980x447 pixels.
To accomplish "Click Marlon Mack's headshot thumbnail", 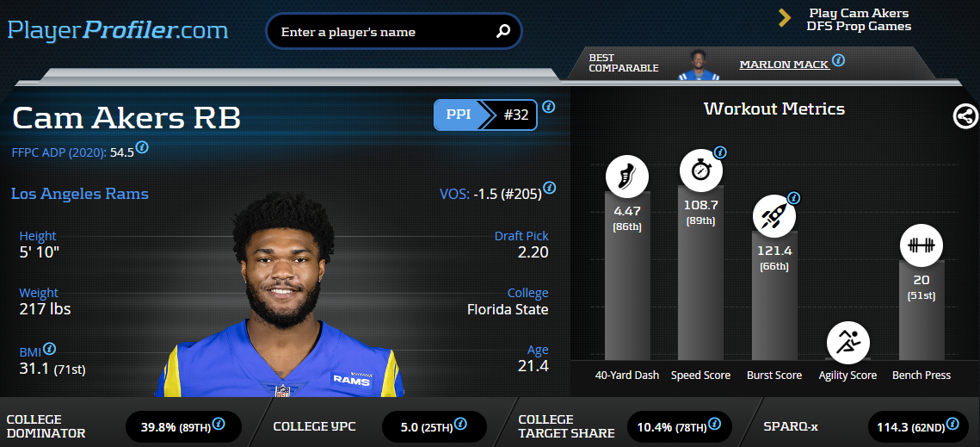I will (699, 65).
